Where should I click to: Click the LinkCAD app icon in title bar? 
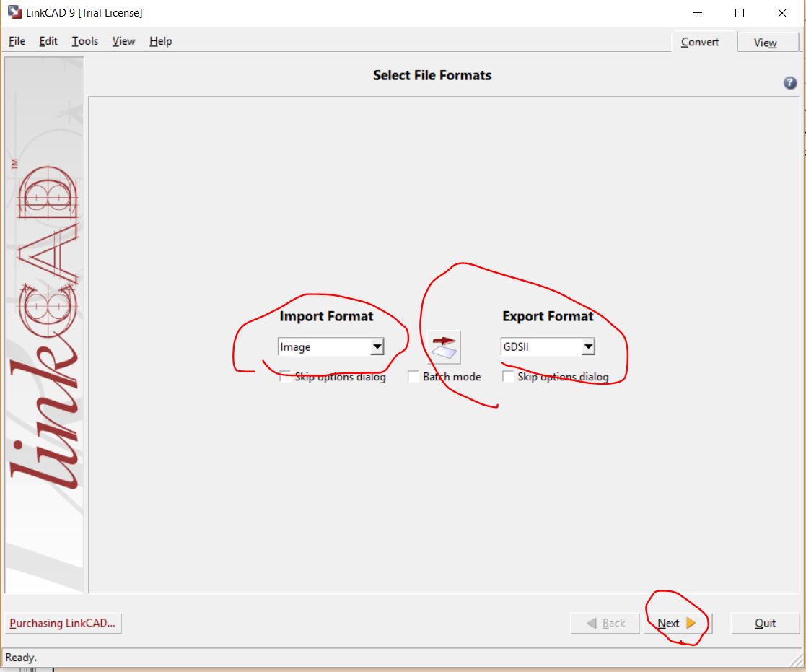[14, 13]
